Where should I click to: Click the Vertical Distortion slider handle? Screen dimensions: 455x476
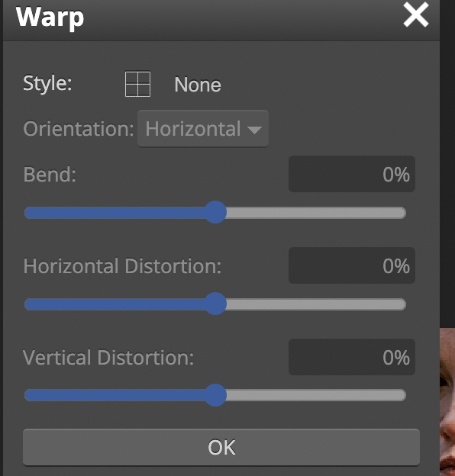(x=215, y=395)
